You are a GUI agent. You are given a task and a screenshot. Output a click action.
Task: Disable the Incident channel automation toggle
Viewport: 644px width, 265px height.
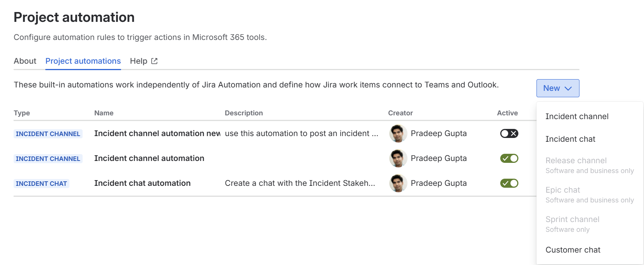[509, 158]
